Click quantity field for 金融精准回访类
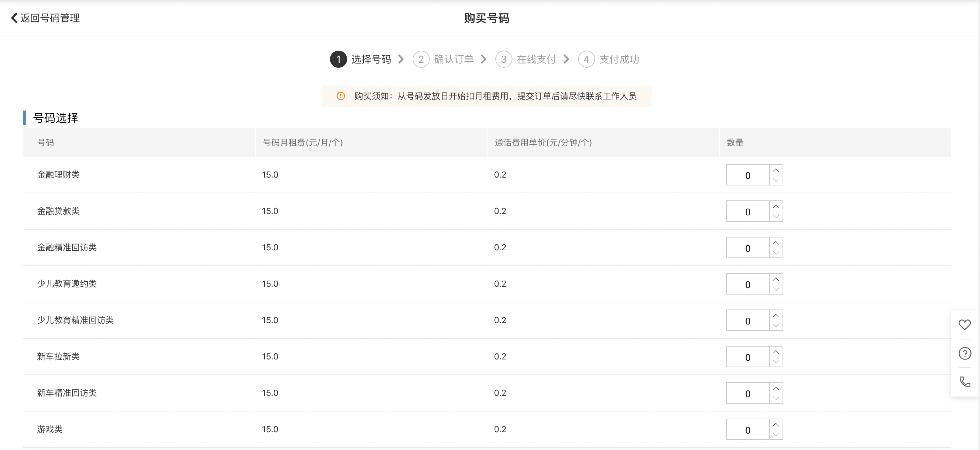The image size is (980, 450). tap(748, 248)
